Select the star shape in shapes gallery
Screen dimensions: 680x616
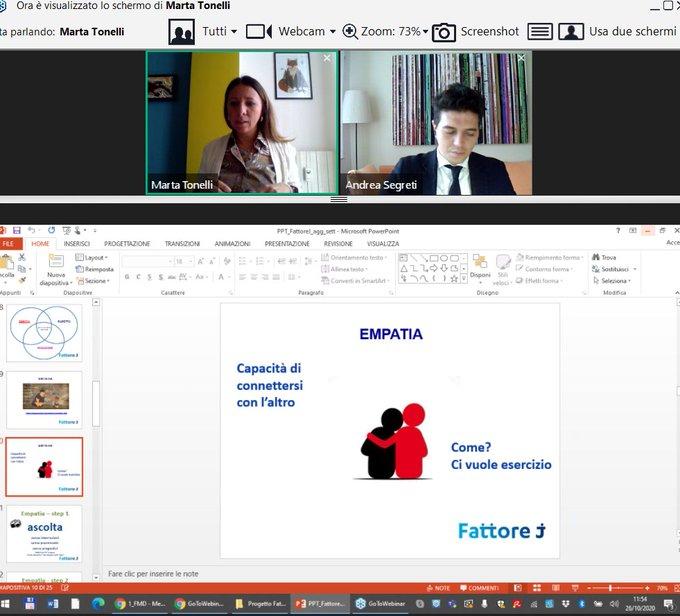click(454, 279)
